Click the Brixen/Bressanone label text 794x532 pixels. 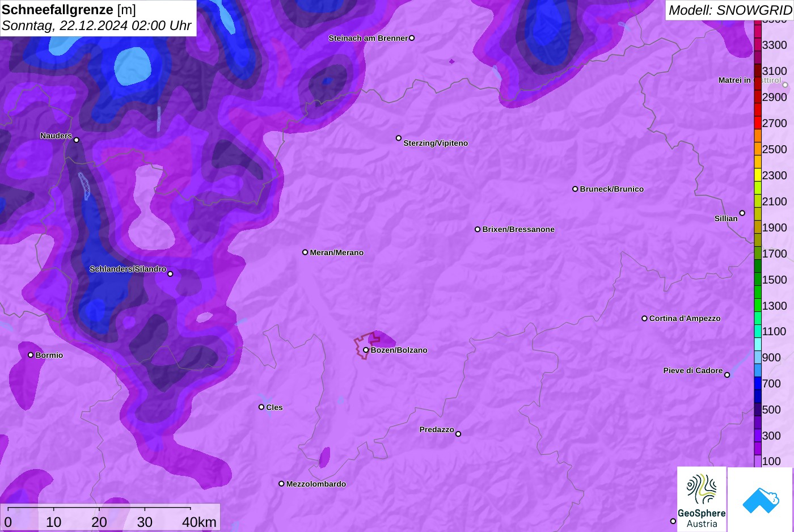tap(518, 229)
